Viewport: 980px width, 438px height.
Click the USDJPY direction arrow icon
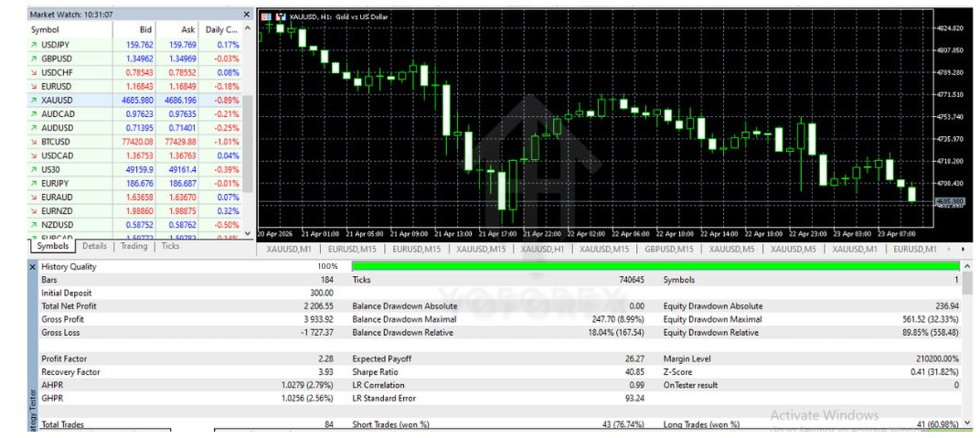coord(33,45)
